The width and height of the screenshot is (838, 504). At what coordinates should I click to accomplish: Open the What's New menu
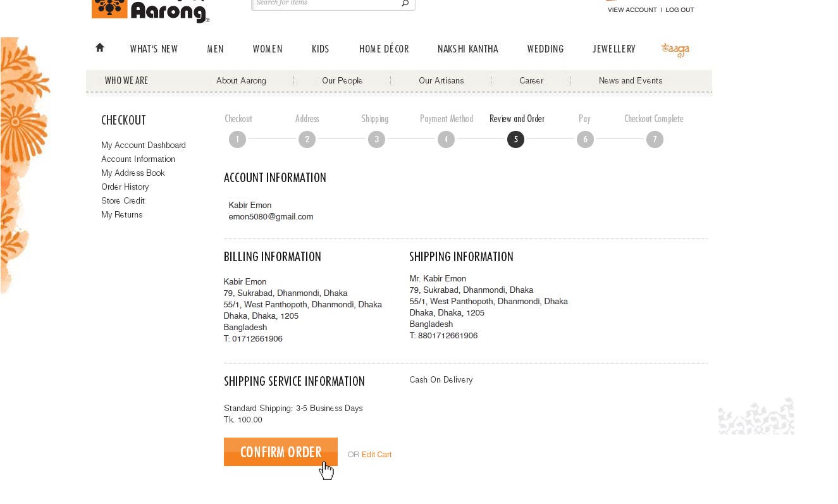pyautogui.click(x=154, y=49)
